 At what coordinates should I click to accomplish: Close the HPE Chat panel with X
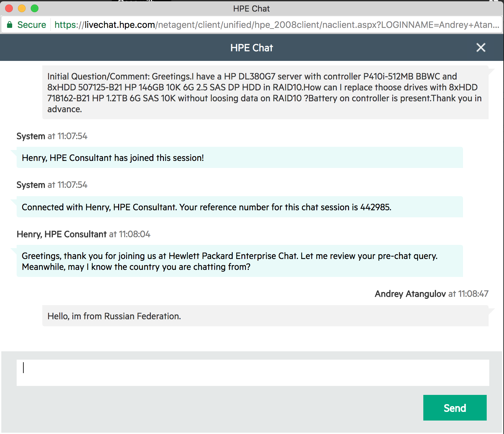pos(481,47)
